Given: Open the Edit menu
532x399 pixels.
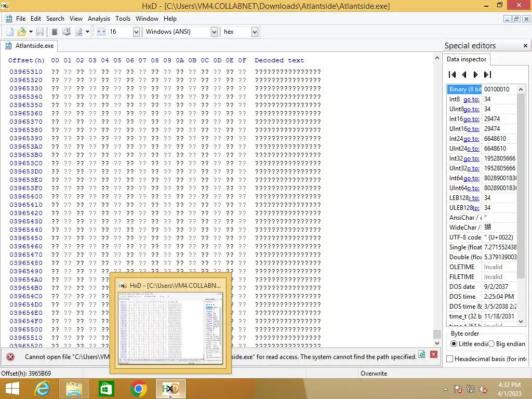Looking at the screenshot, I should click(x=36, y=19).
